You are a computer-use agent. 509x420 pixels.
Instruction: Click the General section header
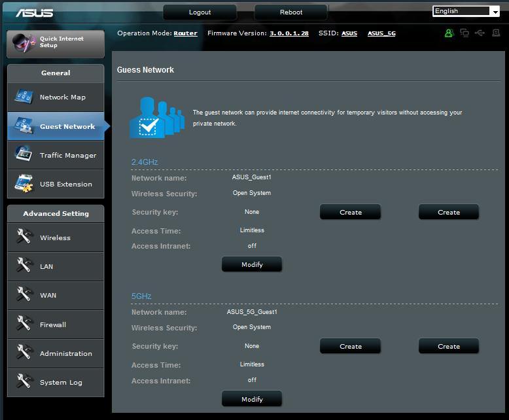[x=56, y=73]
